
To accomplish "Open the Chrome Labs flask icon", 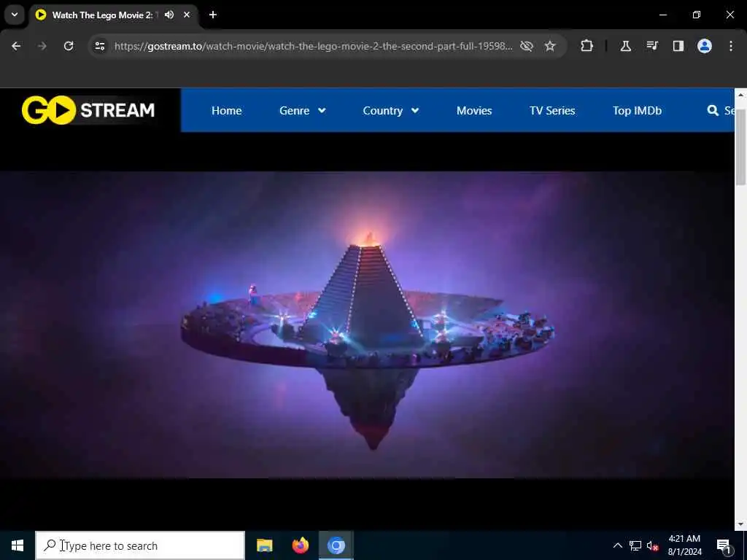I will 625,46.
